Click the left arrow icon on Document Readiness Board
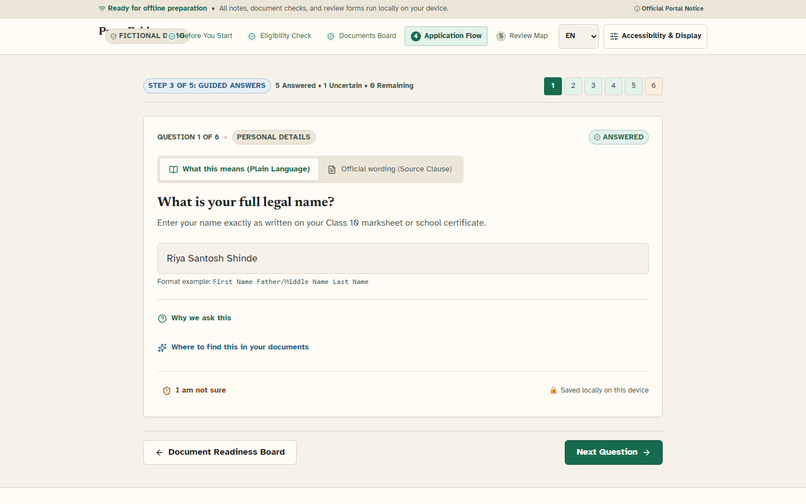 pos(159,453)
